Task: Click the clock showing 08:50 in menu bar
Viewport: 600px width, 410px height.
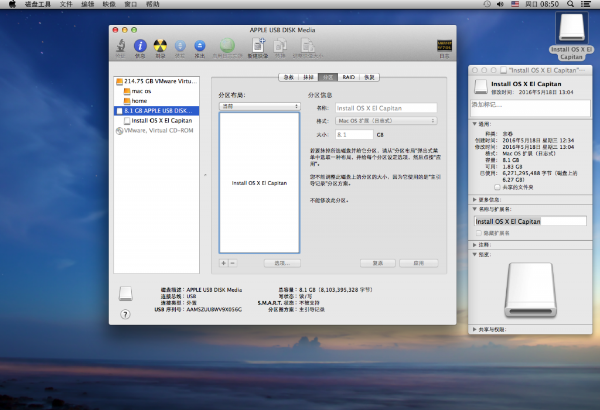Action: coord(542,4)
